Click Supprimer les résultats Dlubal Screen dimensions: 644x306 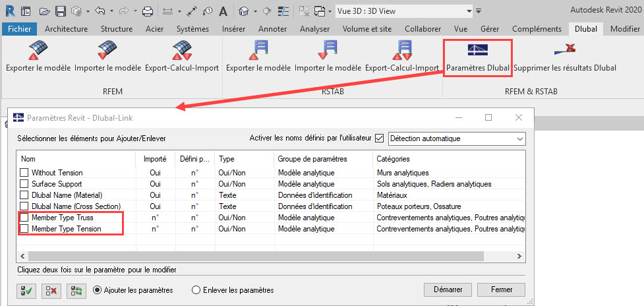pyautogui.click(x=565, y=57)
